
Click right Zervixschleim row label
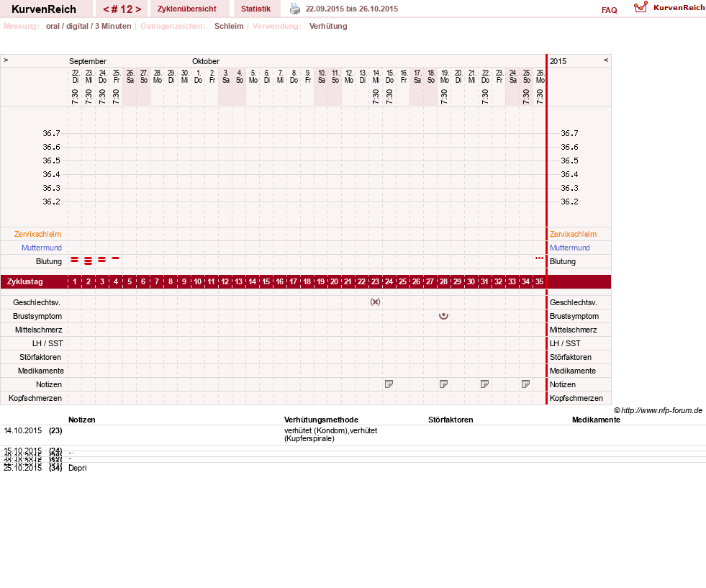pos(573,234)
